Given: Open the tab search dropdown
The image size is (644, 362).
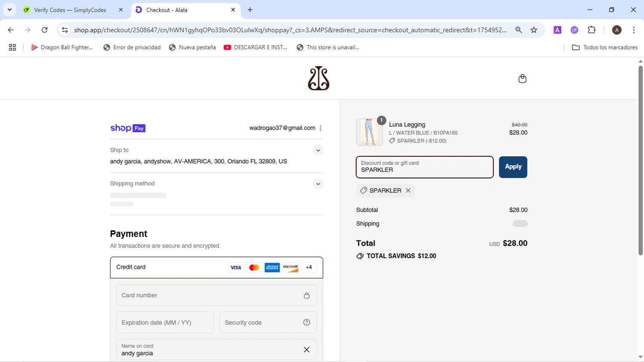Looking at the screenshot, I should click(9, 9).
